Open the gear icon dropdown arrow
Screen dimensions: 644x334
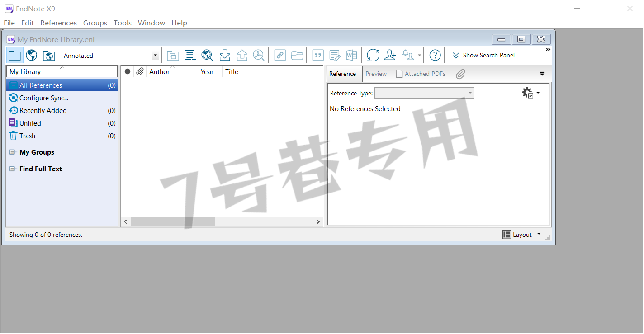tap(538, 93)
